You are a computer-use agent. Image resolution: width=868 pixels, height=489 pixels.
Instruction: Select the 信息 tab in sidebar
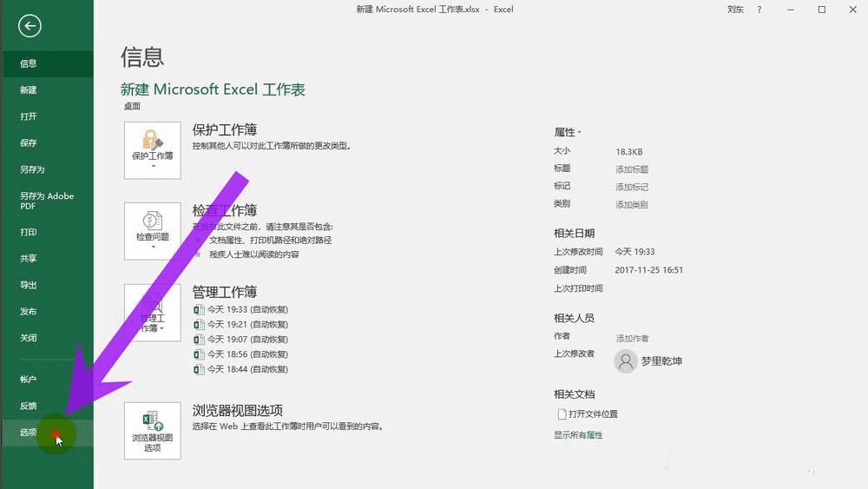[47, 63]
